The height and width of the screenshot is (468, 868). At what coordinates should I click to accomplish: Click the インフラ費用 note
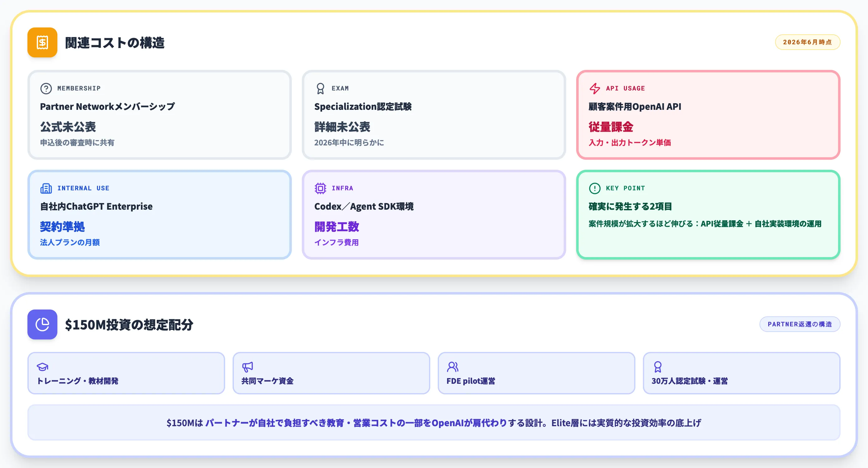click(337, 242)
